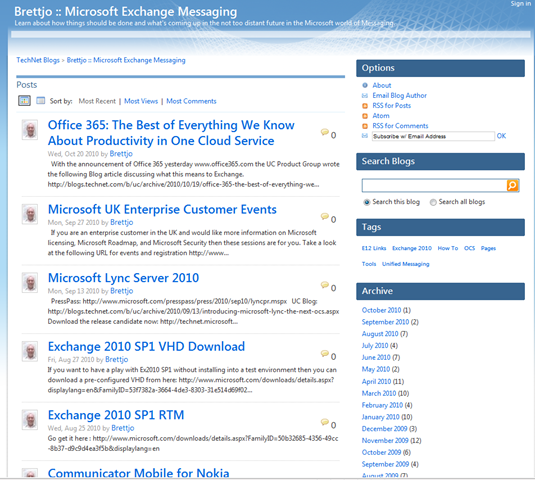Click author avatar beside Exchange 2010 SP1 RTM post
The image size is (535, 480).
point(30,420)
